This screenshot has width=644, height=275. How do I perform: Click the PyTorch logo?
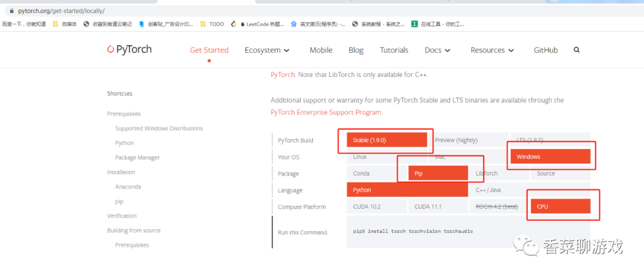point(129,49)
